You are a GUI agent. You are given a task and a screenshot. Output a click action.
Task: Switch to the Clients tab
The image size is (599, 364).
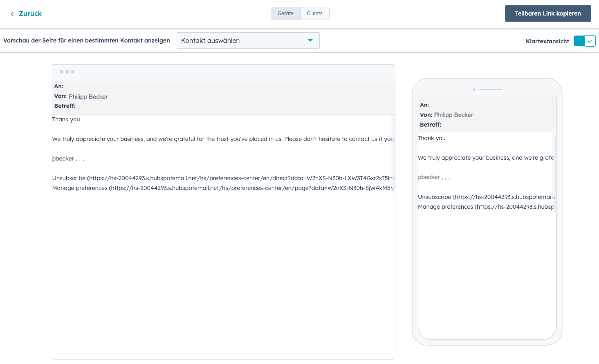pos(314,13)
